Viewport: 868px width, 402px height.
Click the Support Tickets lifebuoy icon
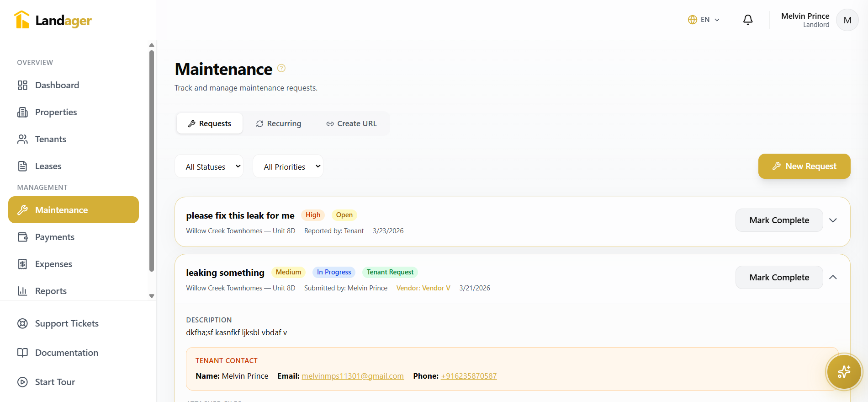(22, 323)
